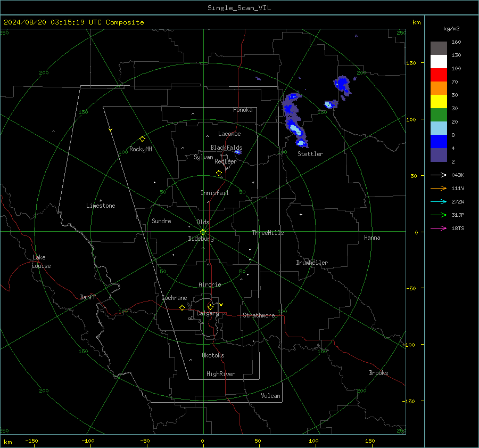Click the Limestone label
Screen dimensions: 479x448
click(x=101, y=206)
